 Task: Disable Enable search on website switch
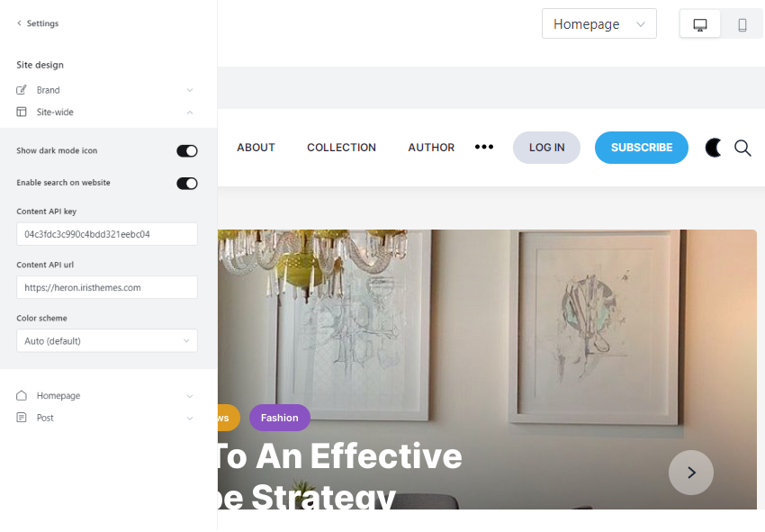[x=187, y=183]
